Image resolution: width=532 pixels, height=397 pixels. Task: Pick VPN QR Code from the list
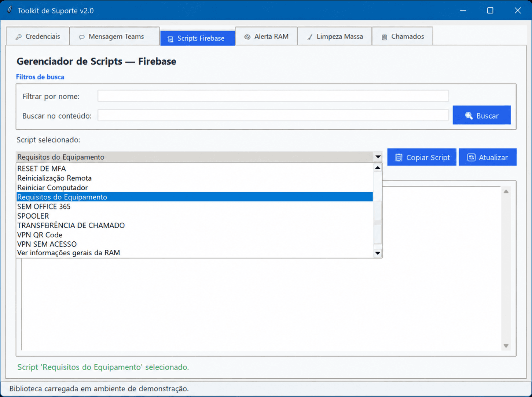tap(195, 235)
